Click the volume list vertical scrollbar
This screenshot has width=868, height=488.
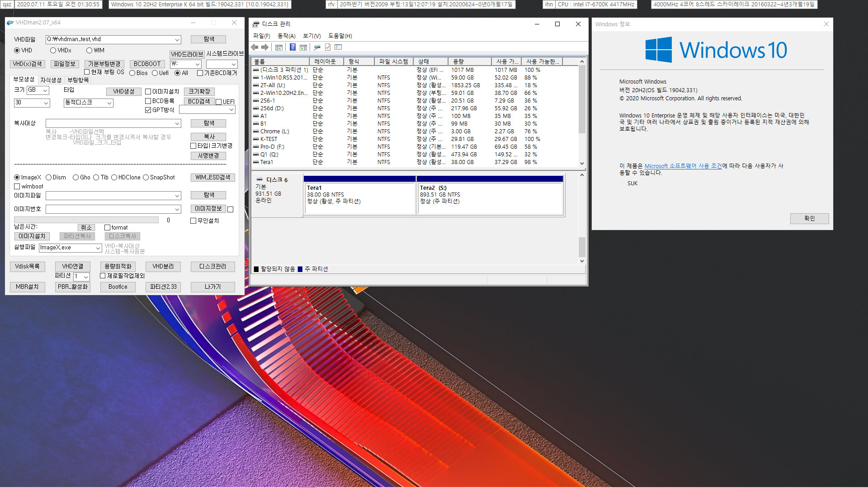click(x=582, y=113)
